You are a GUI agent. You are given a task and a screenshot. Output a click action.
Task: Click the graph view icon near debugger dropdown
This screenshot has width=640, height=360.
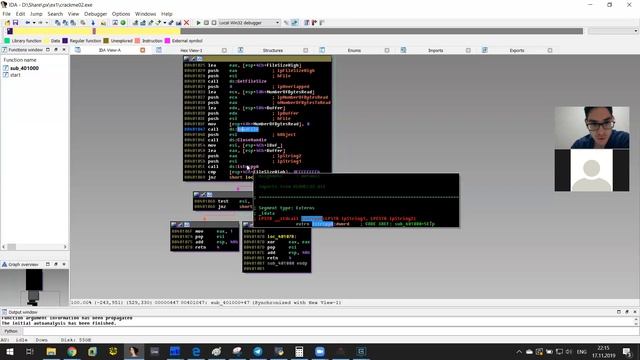(294, 23)
